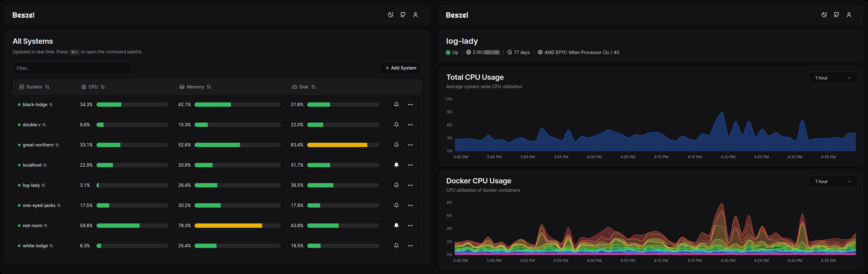Sort by Disk column header
This screenshot has height=274, width=868.
pyautogui.click(x=304, y=87)
